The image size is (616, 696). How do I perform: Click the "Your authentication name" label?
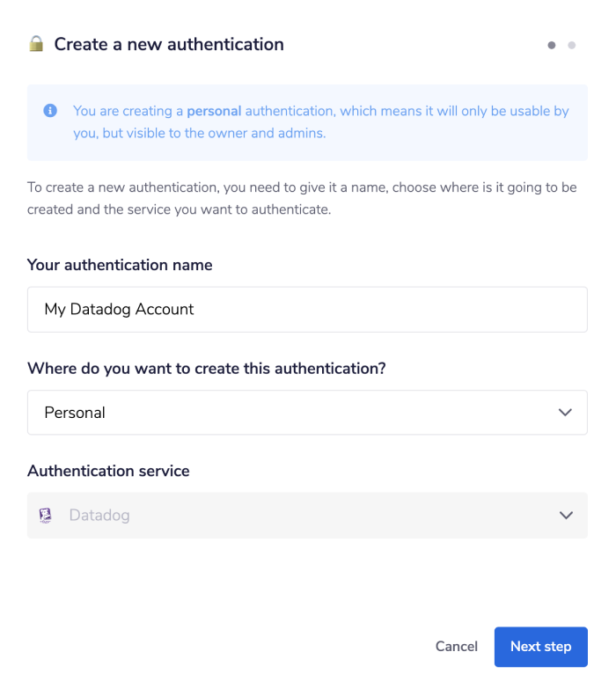pyautogui.click(x=120, y=265)
